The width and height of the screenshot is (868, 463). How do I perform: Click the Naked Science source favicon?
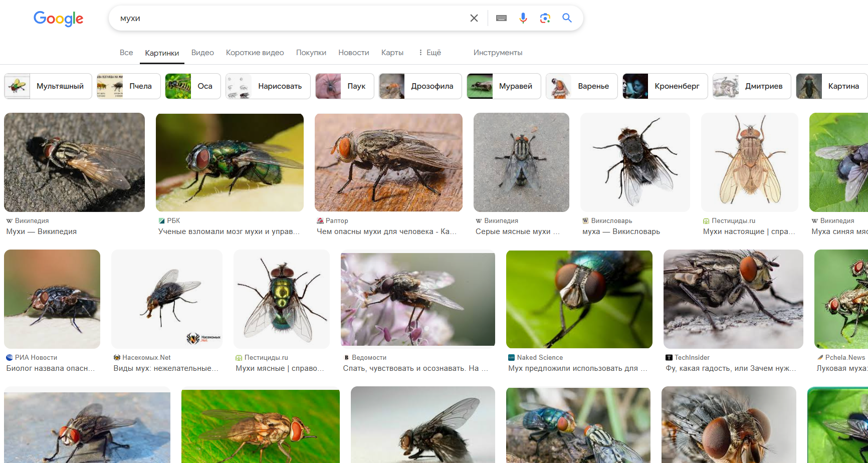click(x=511, y=357)
